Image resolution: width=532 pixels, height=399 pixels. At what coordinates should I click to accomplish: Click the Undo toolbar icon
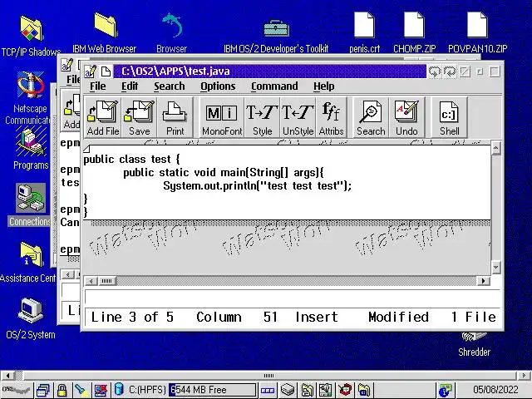[406, 117]
